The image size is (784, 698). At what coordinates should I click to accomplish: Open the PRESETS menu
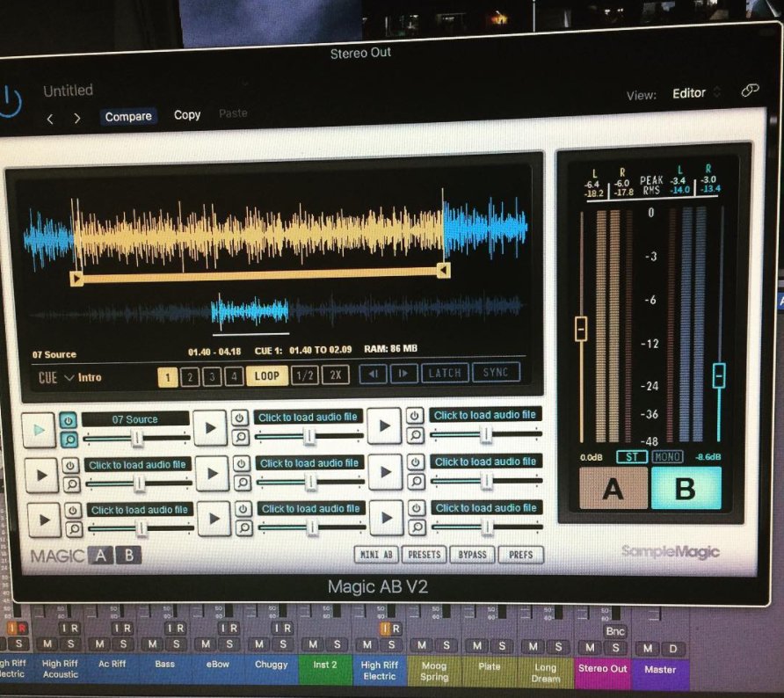(424, 555)
